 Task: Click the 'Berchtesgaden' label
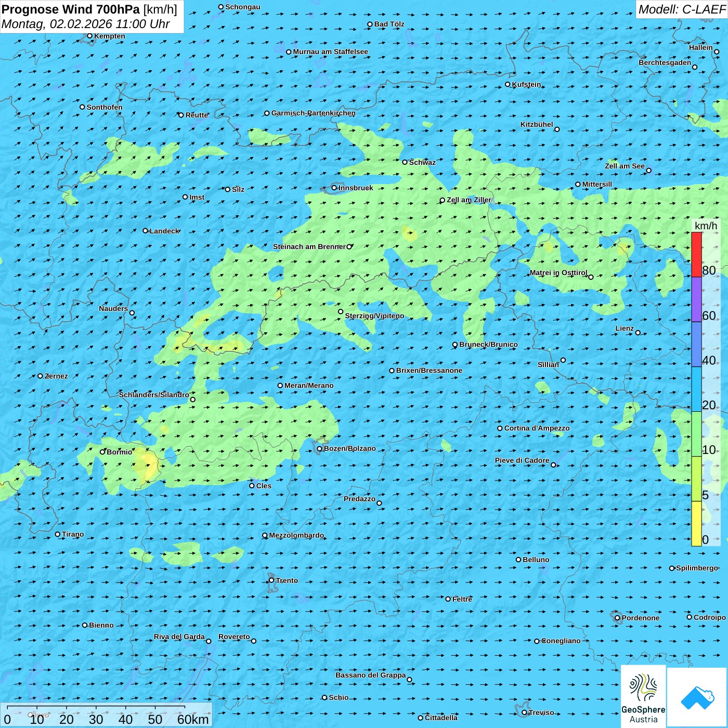point(665,62)
